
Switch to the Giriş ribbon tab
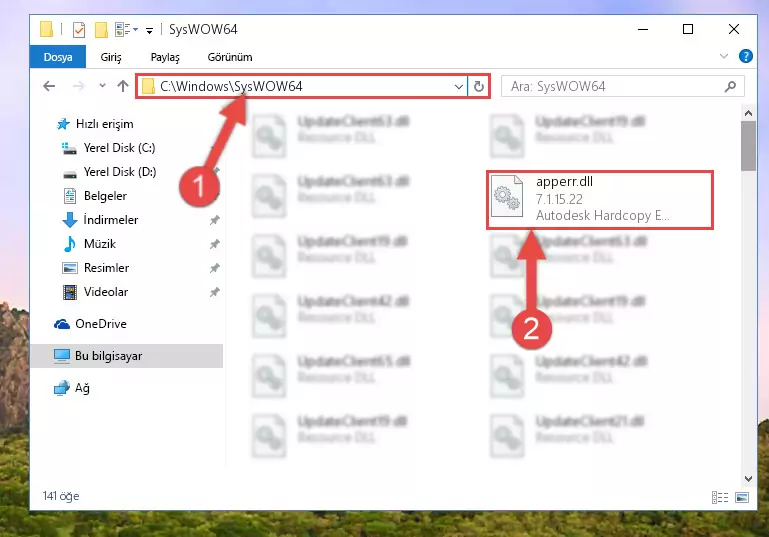tap(111, 57)
